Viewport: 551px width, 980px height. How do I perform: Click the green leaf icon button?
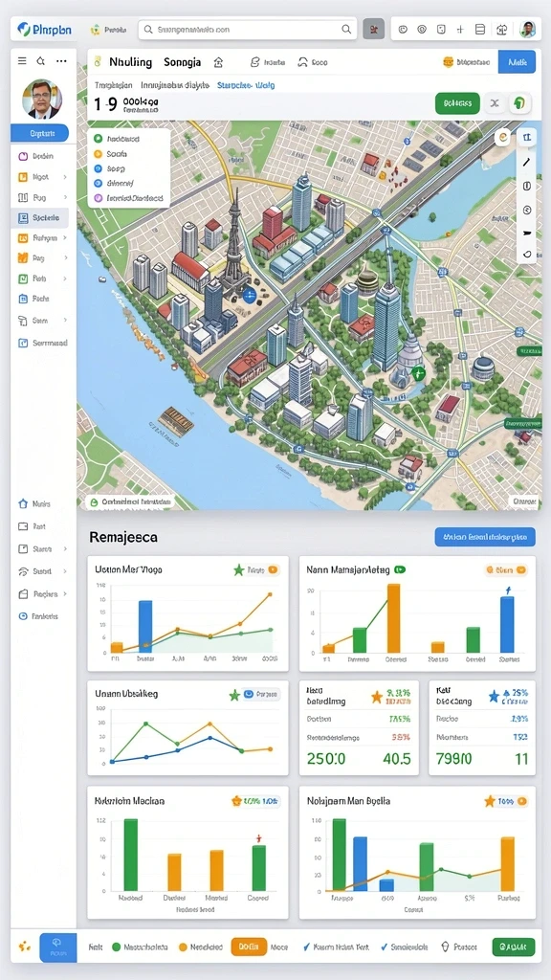pyautogui.click(x=519, y=103)
